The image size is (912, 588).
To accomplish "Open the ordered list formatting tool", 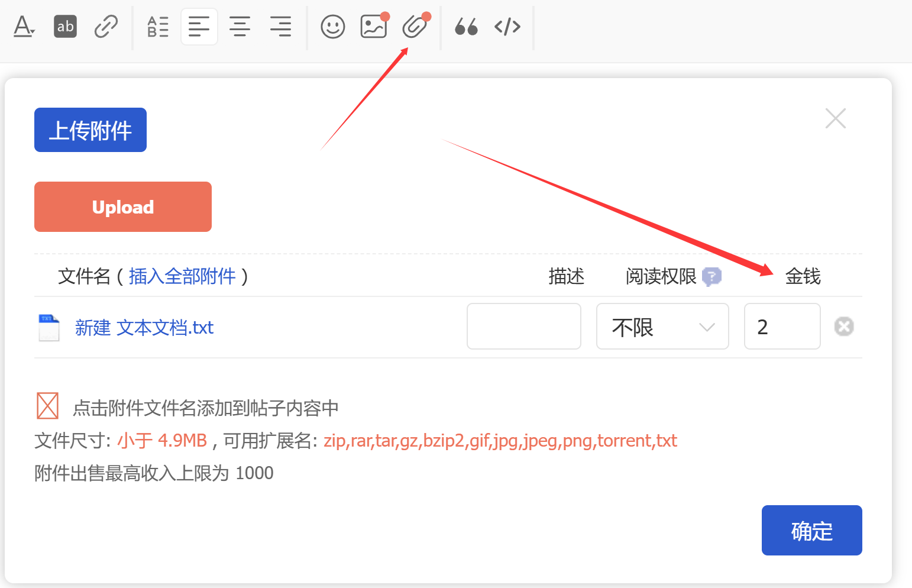I will (158, 27).
